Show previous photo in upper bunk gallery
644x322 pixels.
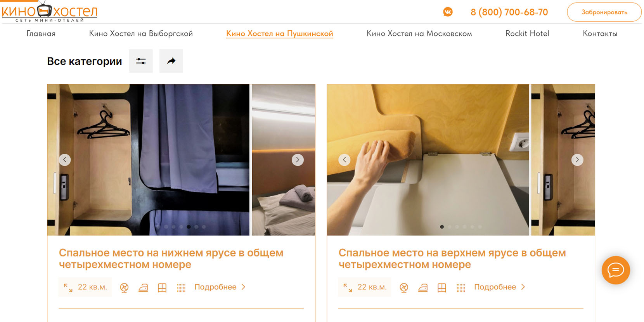[x=345, y=160]
